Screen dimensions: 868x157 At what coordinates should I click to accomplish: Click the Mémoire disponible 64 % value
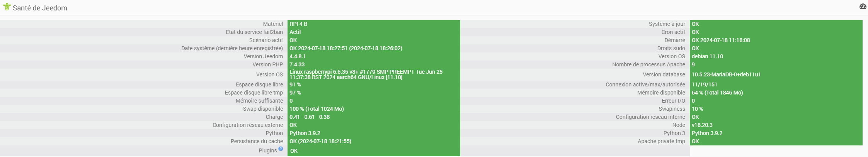tap(717, 93)
